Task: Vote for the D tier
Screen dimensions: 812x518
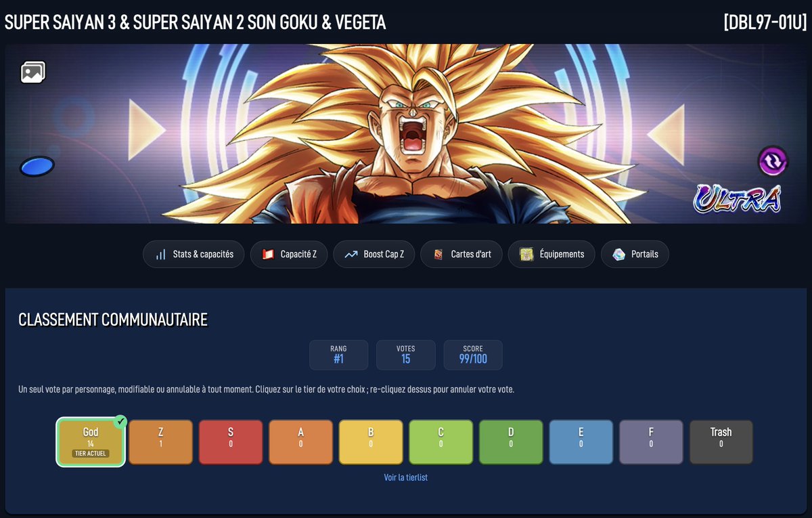Action: point(511,442)
